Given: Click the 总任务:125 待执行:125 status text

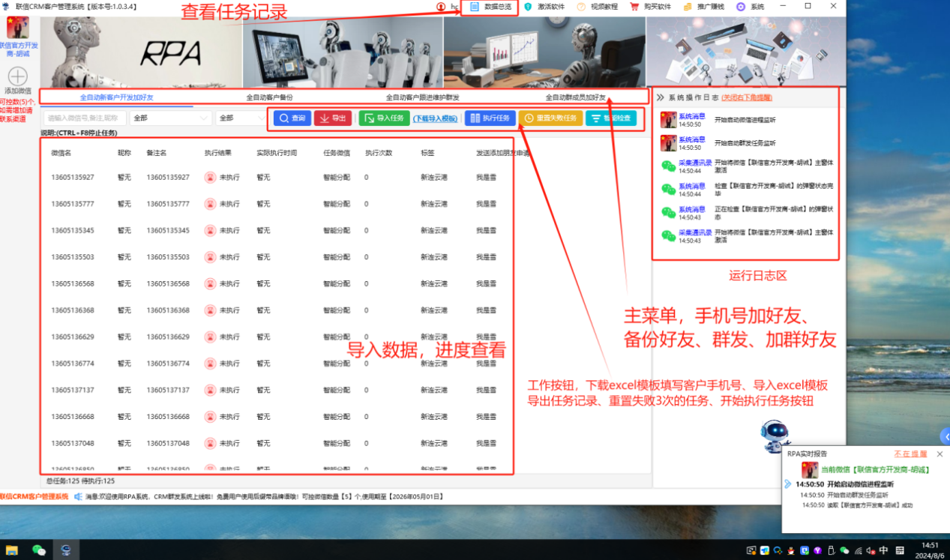Looking at the screenshot, I should 80,481.
